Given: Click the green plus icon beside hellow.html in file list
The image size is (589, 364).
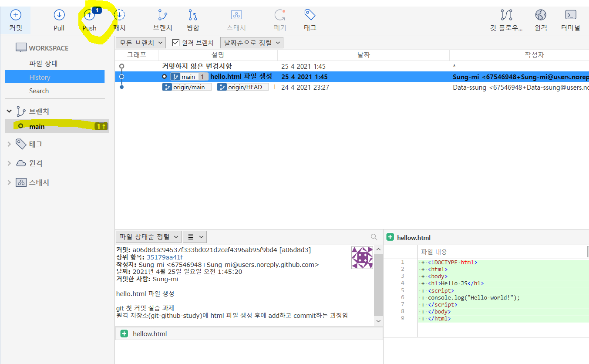Looking at the screenshot, I should pyautogui.click(x=124, y=334).
